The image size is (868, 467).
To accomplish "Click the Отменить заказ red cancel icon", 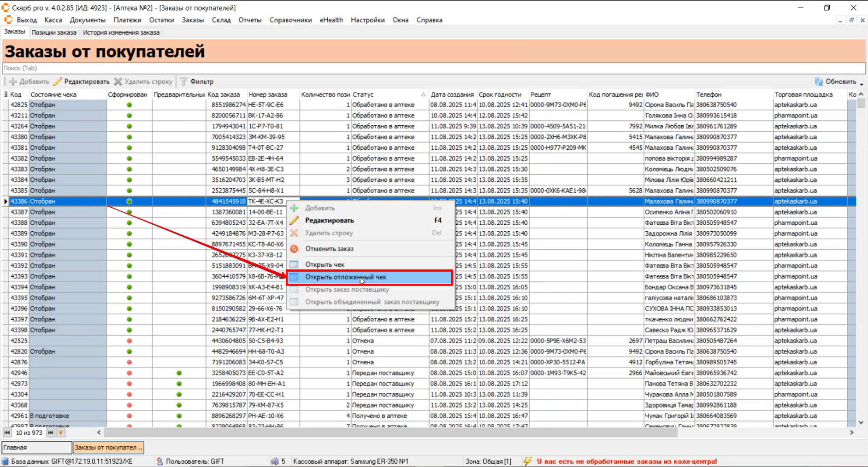I will click(x=294, y=249).
